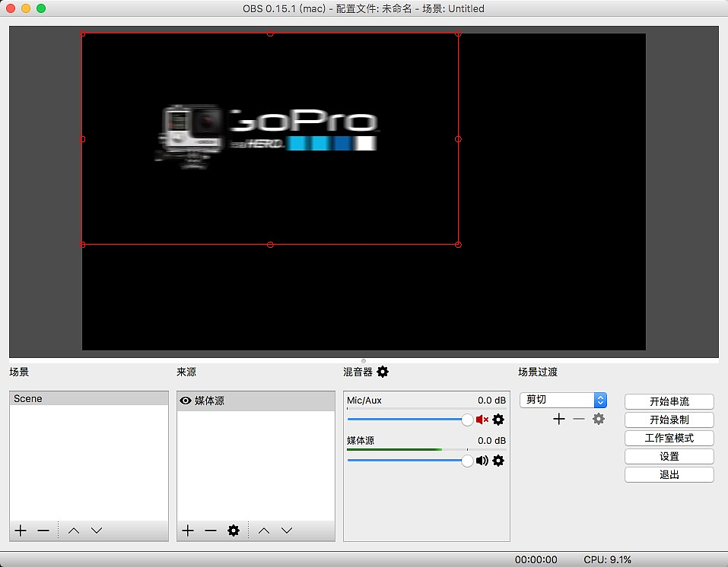Click the 开始串流 button
This screenshot has height=567, width=728.
coord(669,401)
